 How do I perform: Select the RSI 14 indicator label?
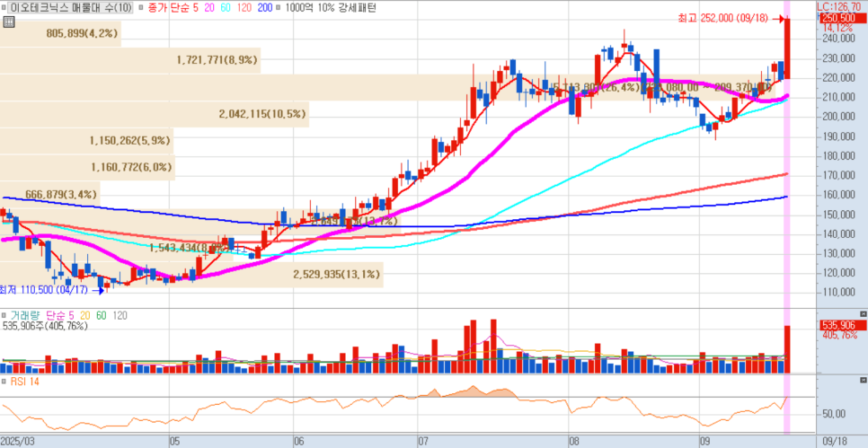point(23,381)
